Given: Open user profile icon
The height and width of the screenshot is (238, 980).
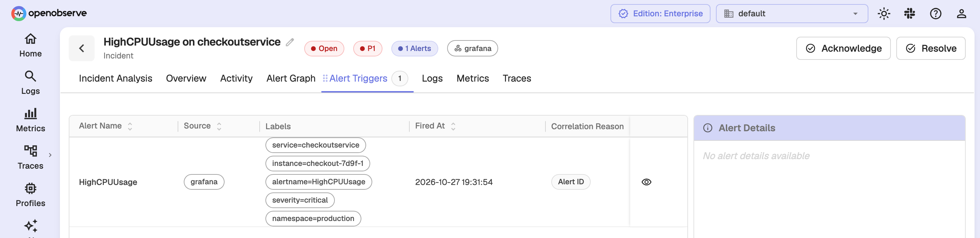Looking at the screenshot, I should pyautogui.click(x=961, y=14).
